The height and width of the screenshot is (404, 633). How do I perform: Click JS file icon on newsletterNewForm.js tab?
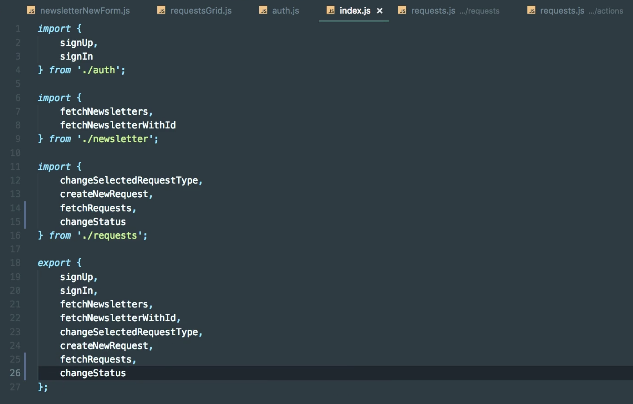click(31, 10)
